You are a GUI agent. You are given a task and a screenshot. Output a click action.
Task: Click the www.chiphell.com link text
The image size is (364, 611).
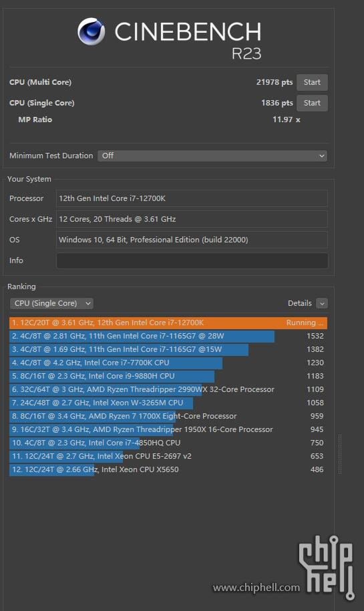256,587
